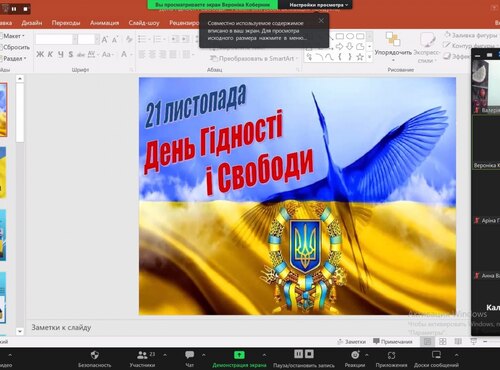Viewport: 500px width, 370px height.
Task: Open columns dropdown in paragraph group
Action: [x=187, y=54]
